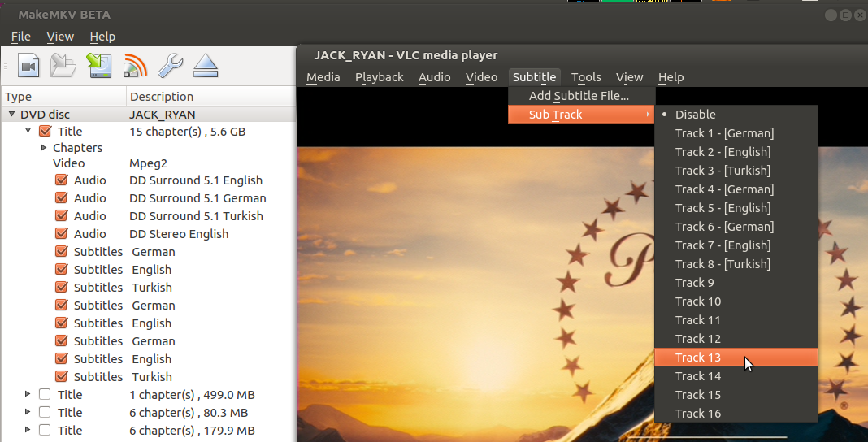Close the VLC Subtitle menu

[x=534, y=77]
